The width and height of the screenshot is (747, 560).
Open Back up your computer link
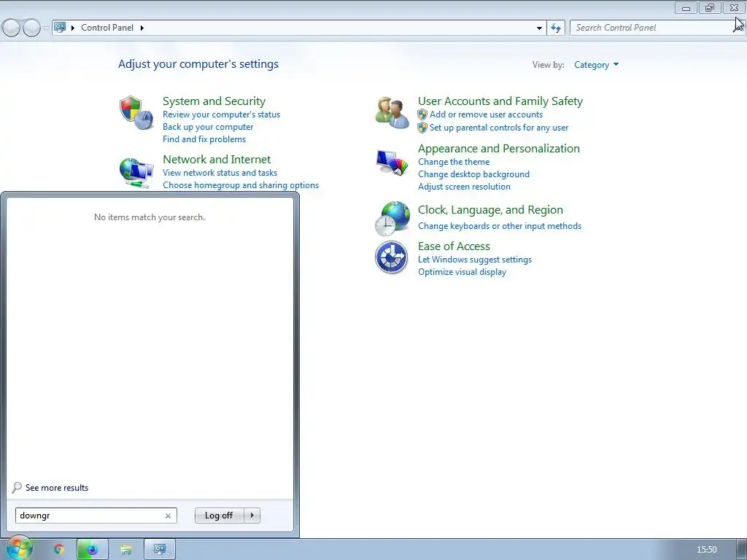click(x=208, y=127)
